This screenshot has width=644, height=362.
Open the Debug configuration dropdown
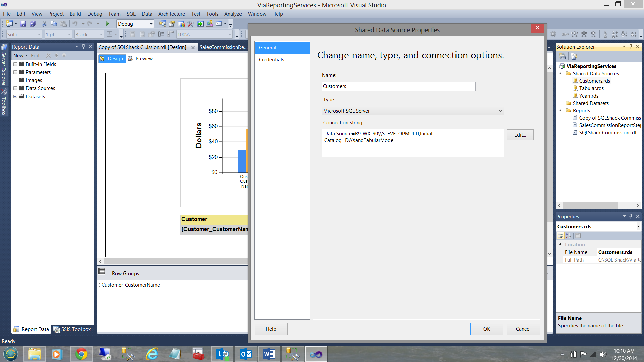tap(151, 24)
